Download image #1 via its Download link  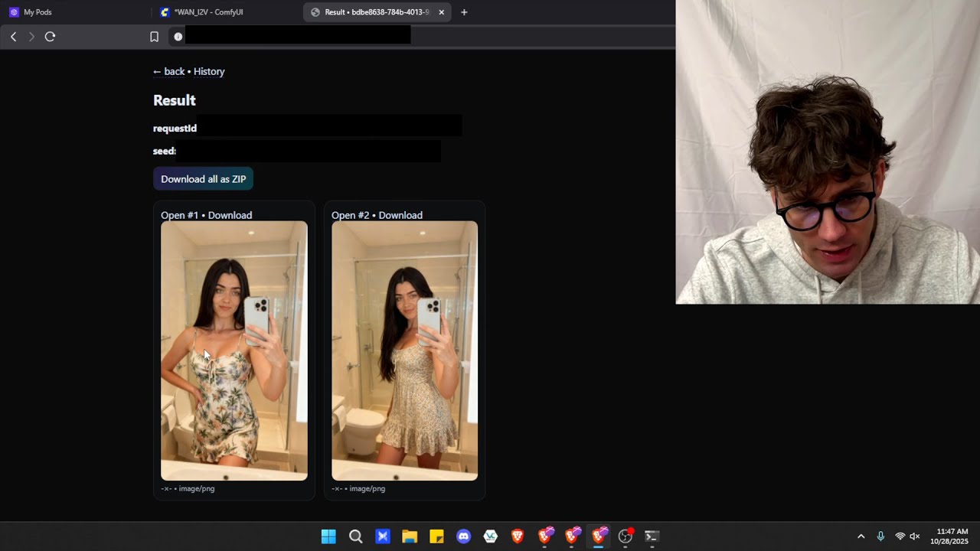pos(230,215)
